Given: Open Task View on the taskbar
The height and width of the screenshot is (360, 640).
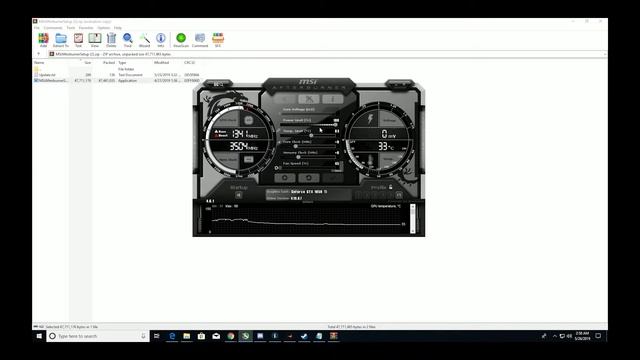Looking at the screenshot, I should (157, 336).
